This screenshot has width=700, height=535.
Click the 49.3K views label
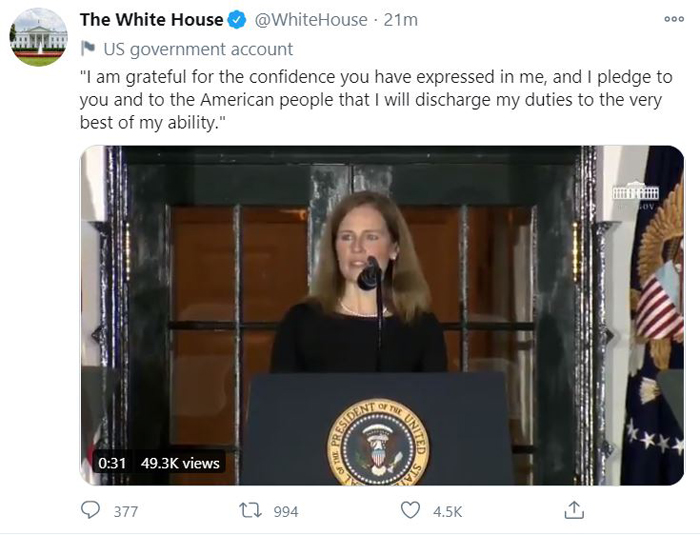click(x=180, y=463)
